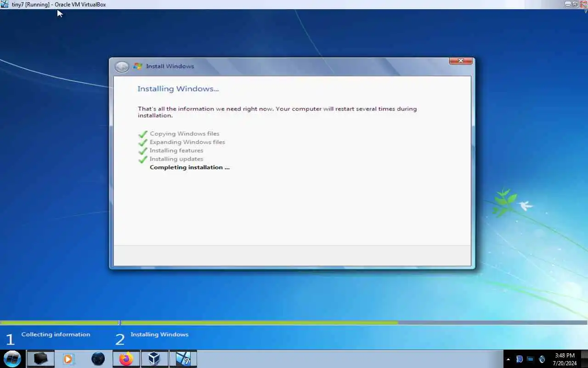The height and width of the screenshot is (368, 588).
Task: Click 'Copying Windows files' checkmark
Action: pos(143,134)
